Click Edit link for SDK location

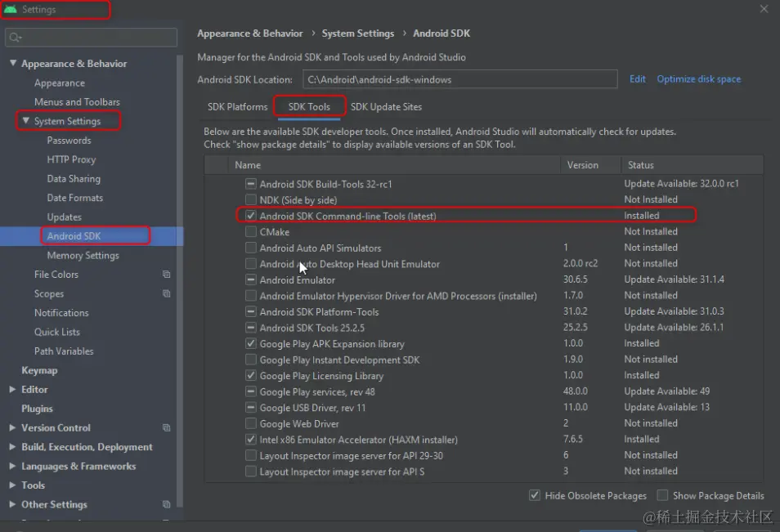click(637, 79)
